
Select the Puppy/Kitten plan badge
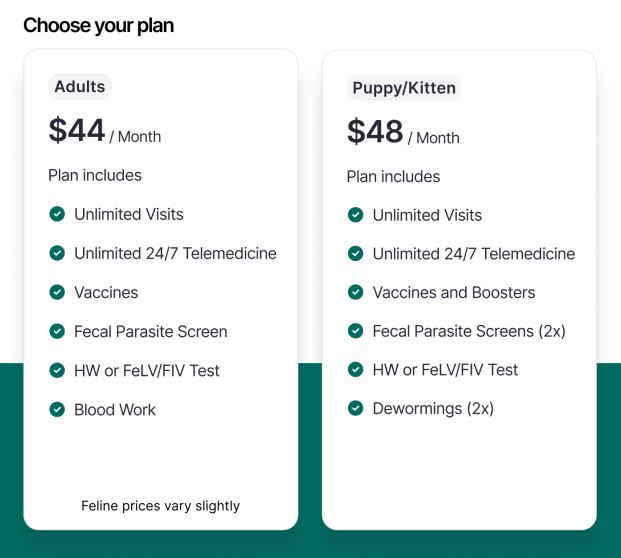click(404, 88)
